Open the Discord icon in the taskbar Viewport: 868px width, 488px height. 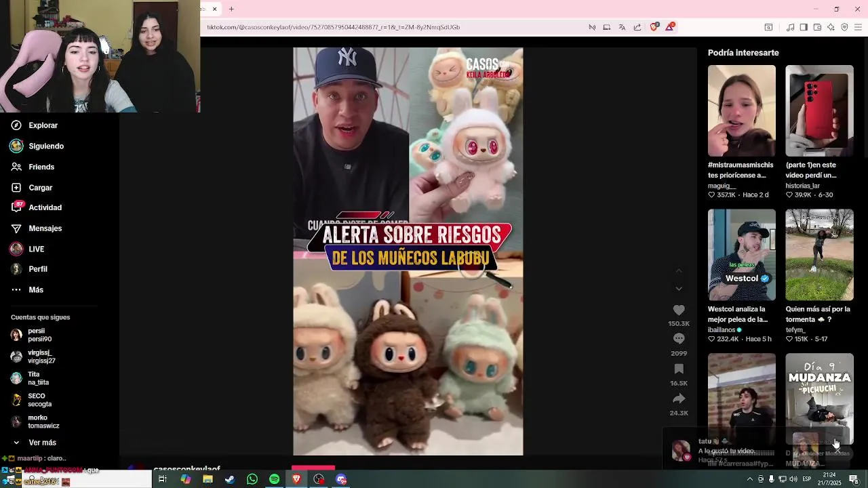(x=341, y=479)
